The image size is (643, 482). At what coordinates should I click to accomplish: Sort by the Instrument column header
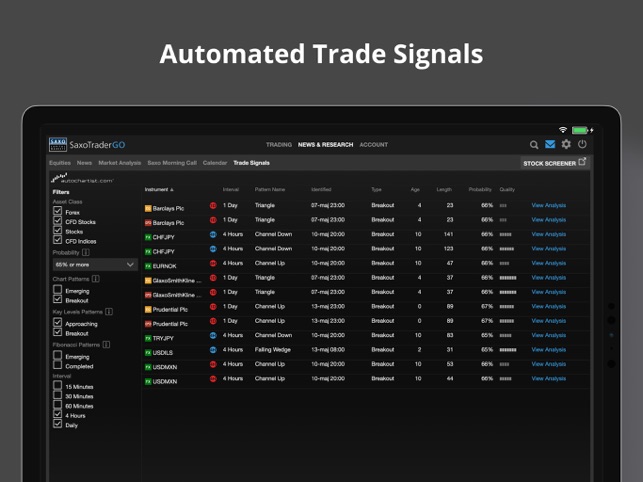[x=159, y=190]
